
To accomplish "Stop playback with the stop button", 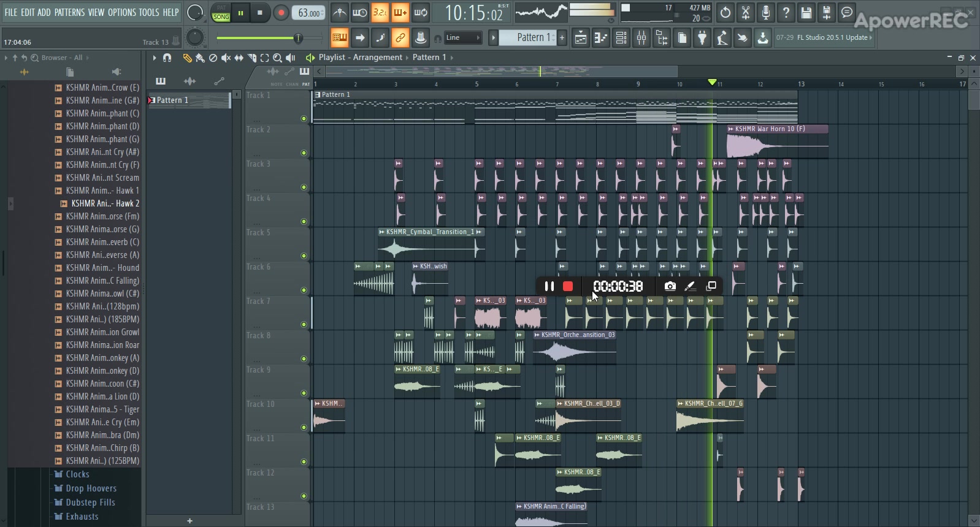I will [x=260, y=13].
